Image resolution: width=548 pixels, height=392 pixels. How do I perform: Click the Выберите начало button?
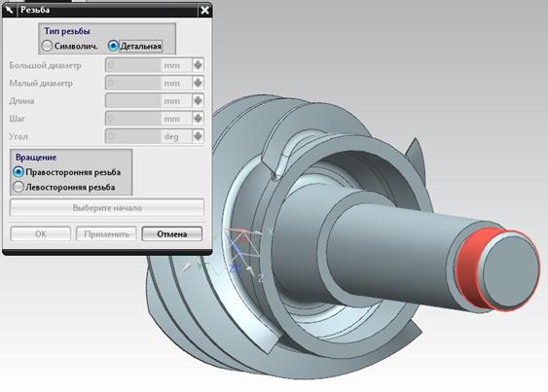[107, 208]
